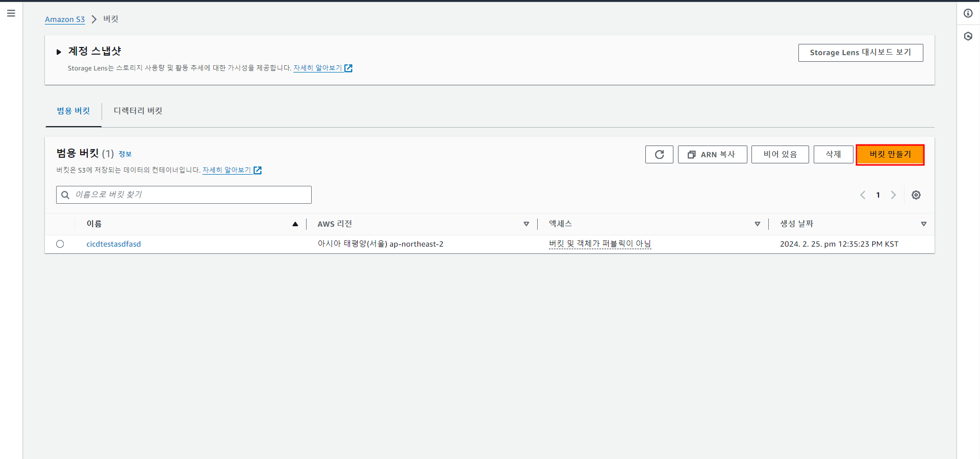The height and width of the screenshot is (459, 980).
Task: Click the 액세스 column header
Action: pos(560,224)
